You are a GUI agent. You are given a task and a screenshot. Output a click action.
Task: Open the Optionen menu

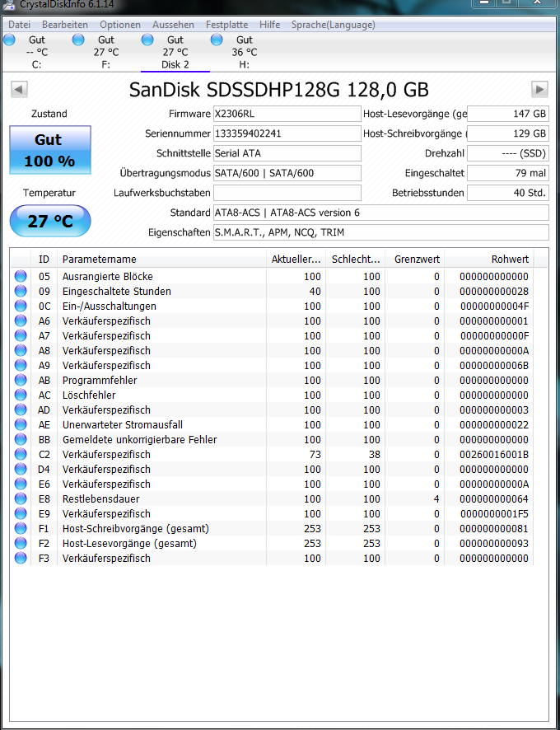[x=120, y=25]
